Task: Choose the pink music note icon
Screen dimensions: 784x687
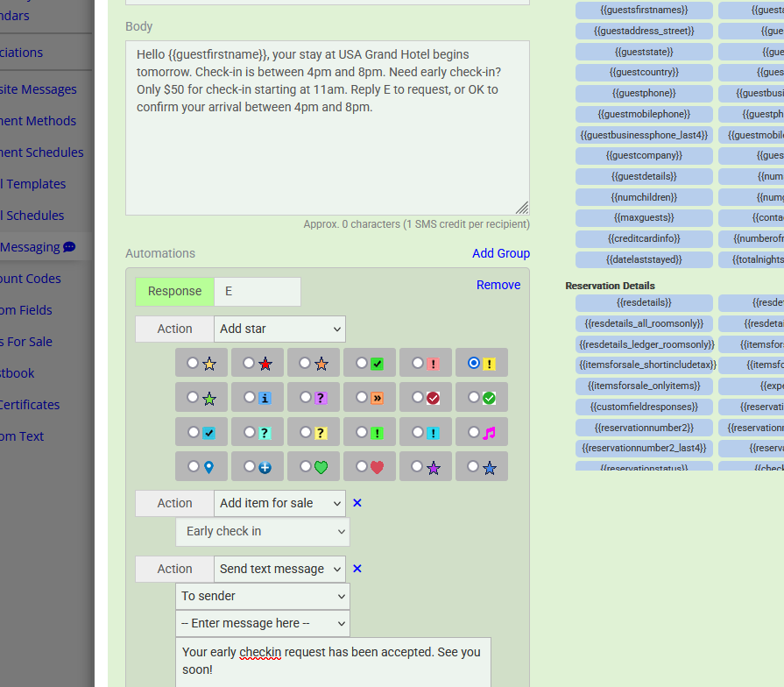Action: (x=474, y=432)
